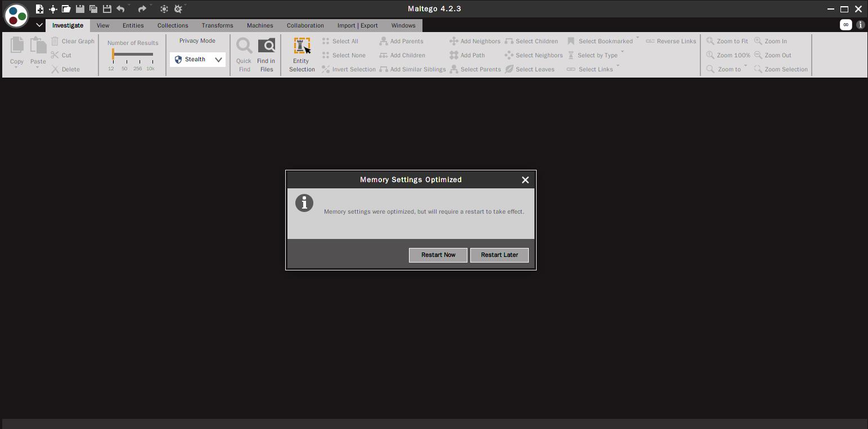The height and width of the screenshot is (429, 868).
Task: Click Select Children in ribbon
Action: (532, 41)
